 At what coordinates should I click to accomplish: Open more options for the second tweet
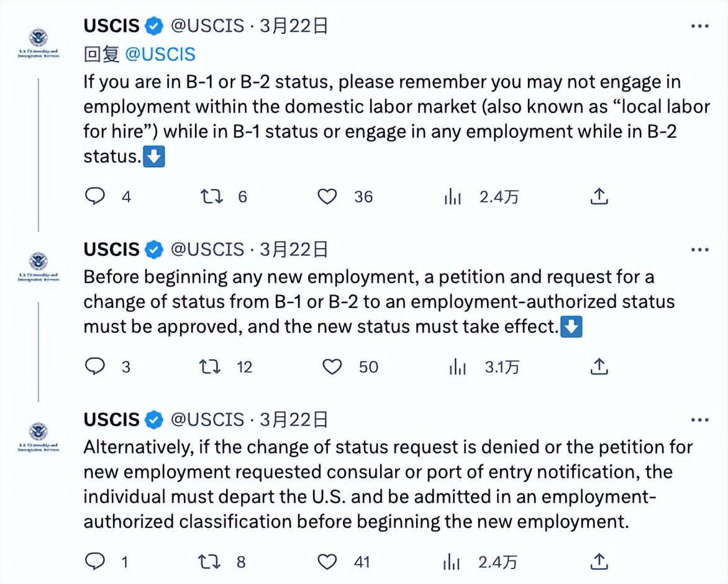(699, 250)
